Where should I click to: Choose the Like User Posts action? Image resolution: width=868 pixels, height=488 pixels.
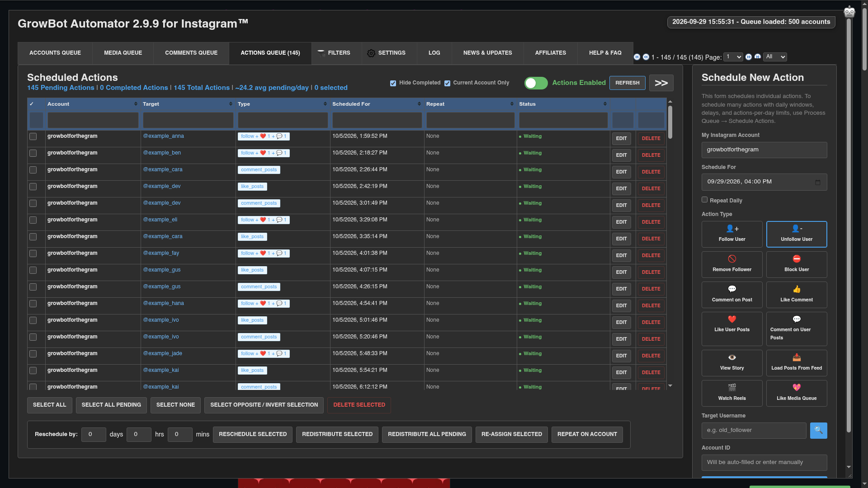732,329
